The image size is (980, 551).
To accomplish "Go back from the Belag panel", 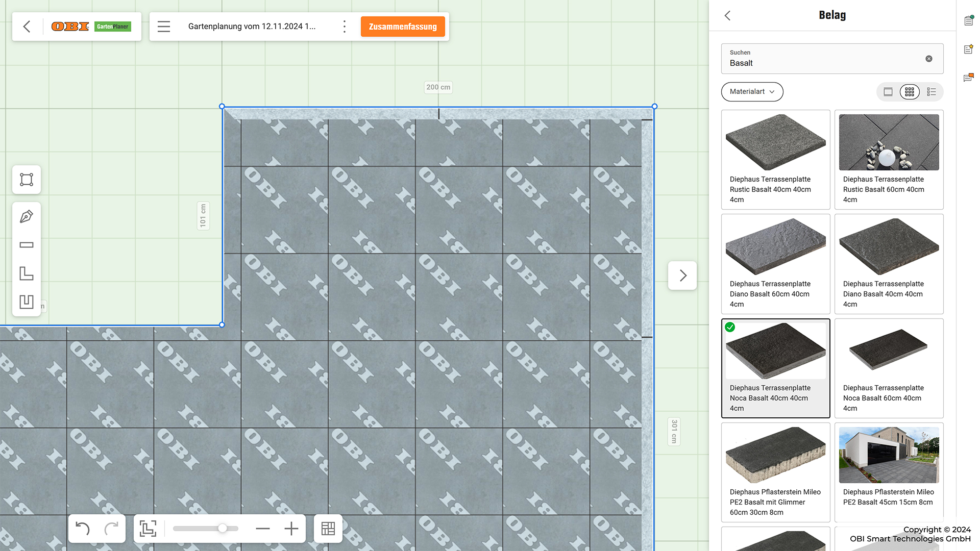I will coord(728,15).
